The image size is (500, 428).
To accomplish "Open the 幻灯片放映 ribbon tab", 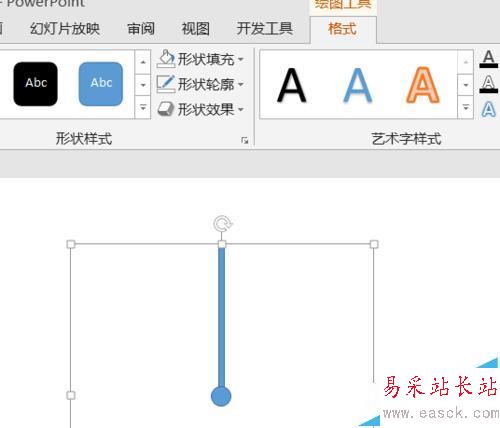I will pyautogui.click(x=65, y=29).
